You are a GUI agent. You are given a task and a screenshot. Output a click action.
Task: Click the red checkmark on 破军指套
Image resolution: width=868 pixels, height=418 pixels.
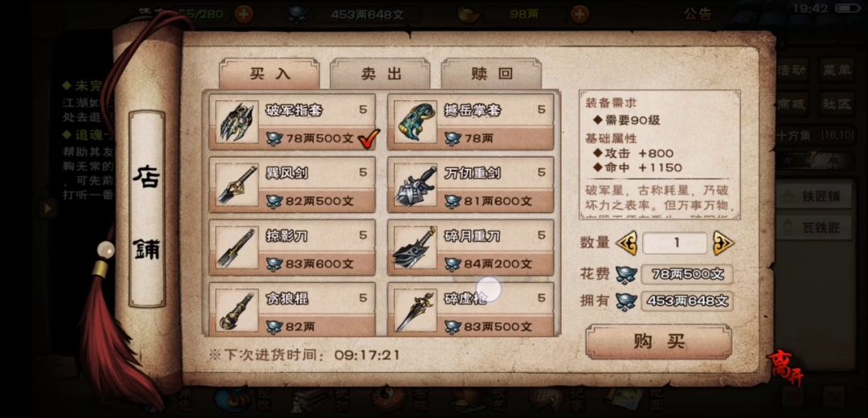click(x=369, y=137)
